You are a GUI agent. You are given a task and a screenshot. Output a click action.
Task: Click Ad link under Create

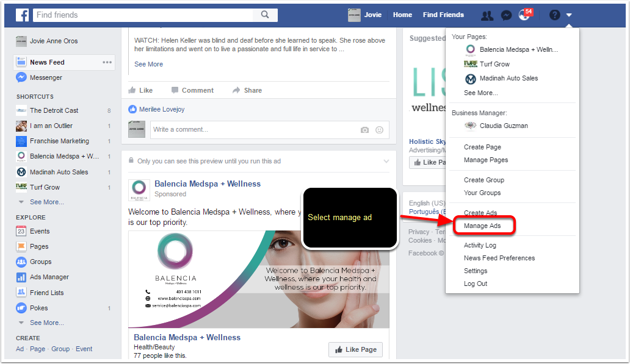coord(20,349)
